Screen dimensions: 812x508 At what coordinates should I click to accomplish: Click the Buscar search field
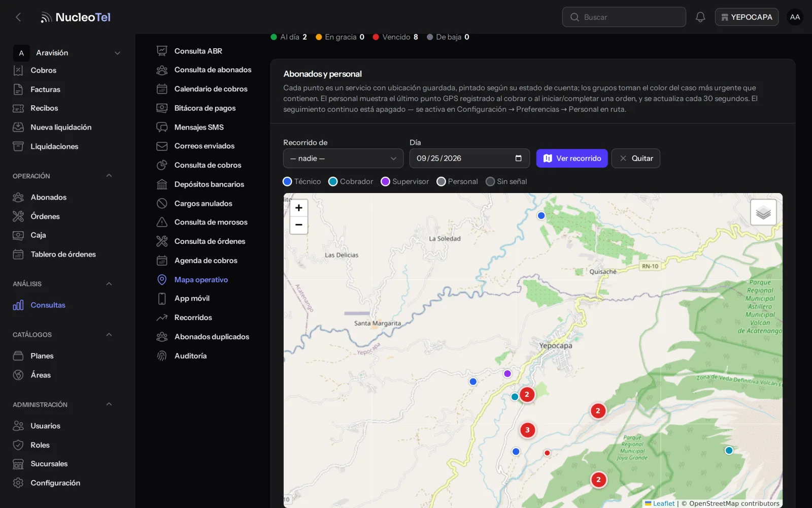624,17
